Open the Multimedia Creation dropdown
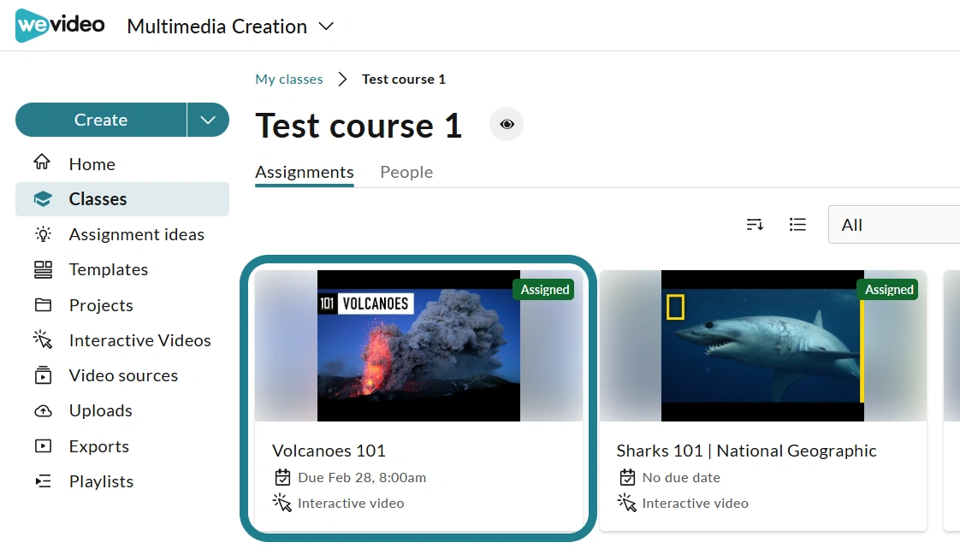The width and height of the screenshot is (960, 560). click(x=230, y=27)
